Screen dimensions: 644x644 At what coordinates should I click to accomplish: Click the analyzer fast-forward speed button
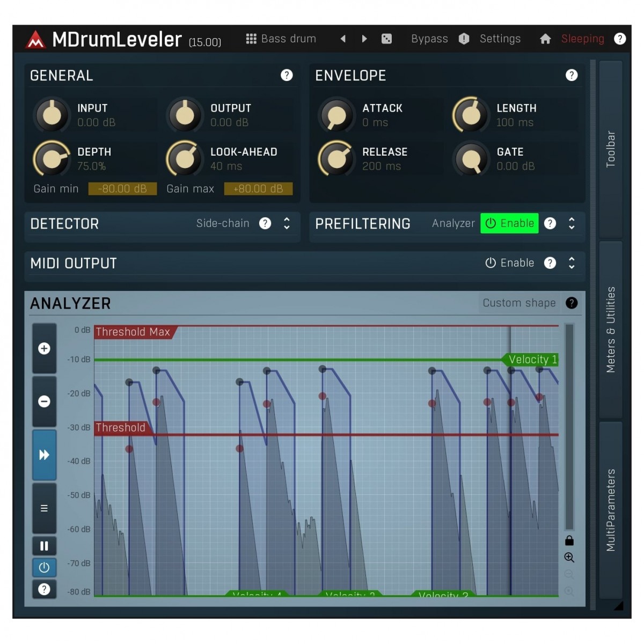44,455
